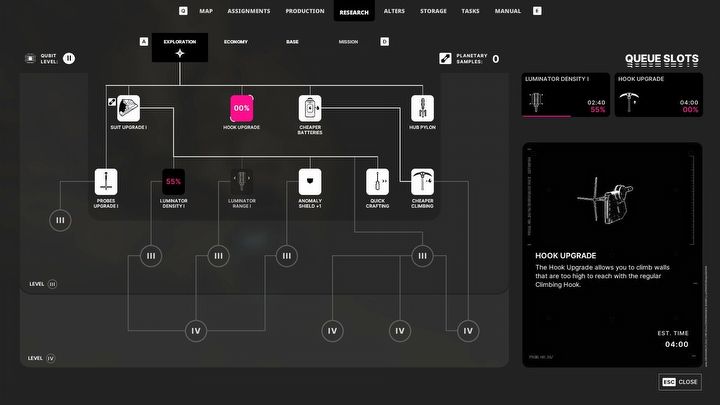720x405 pixels.
Task: Click the Close button
Action: point(681,382)
